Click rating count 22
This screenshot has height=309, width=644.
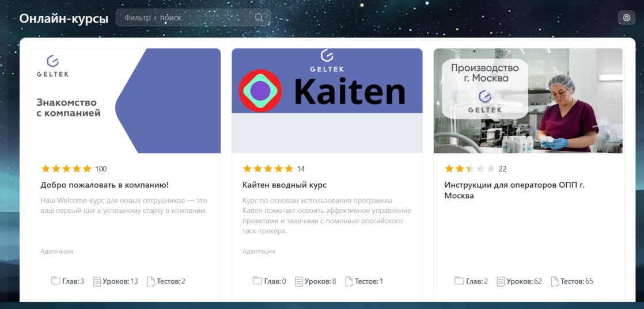pos(503,169)
